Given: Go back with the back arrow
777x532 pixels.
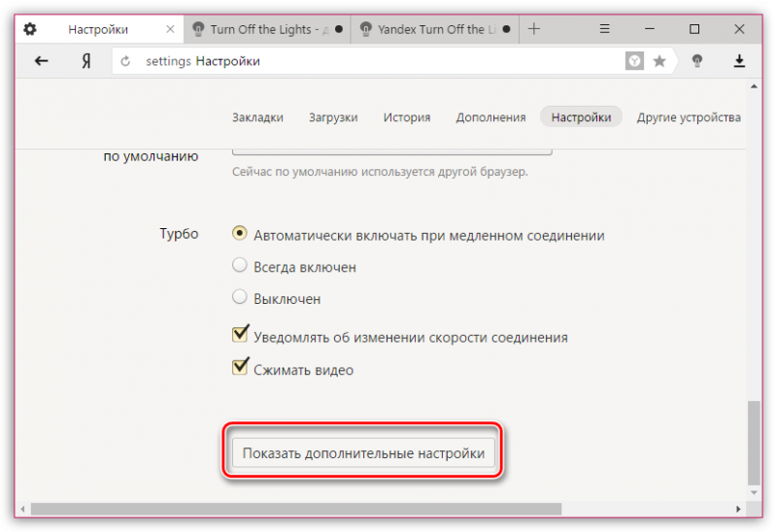Looking at the screenshot, I should point(41,61).
